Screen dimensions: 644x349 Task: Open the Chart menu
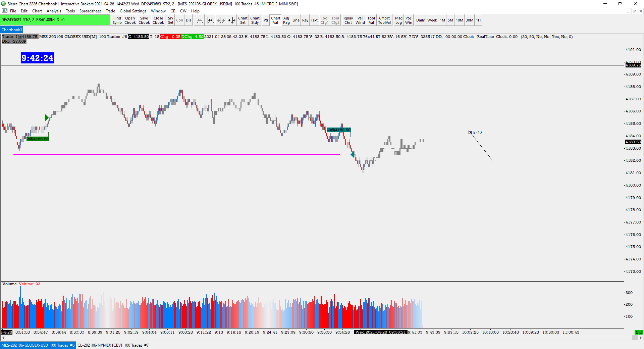pos(37,11)
